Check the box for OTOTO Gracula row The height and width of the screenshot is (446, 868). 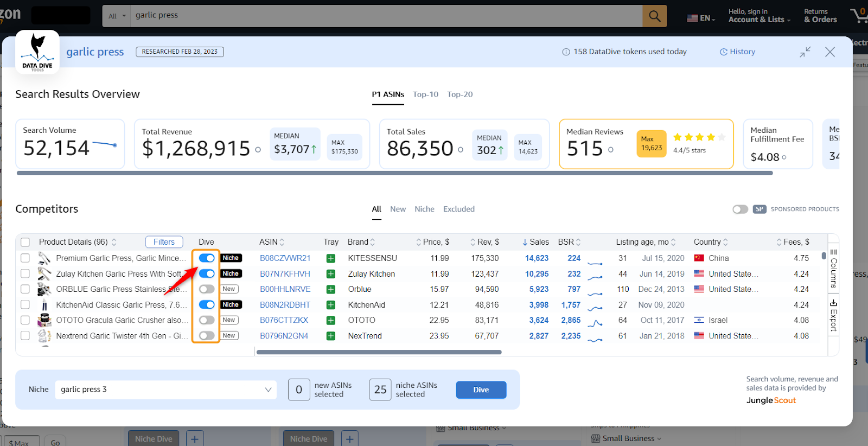tap(25, 320)
